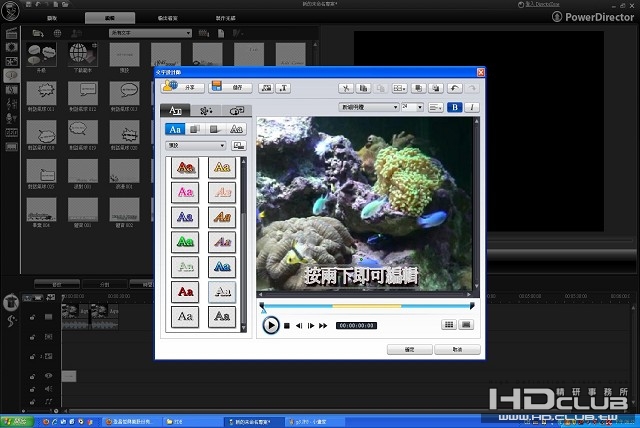Step to next frame in preview
The width and height of the screenshot is (640, 428).
click(311, 326)
